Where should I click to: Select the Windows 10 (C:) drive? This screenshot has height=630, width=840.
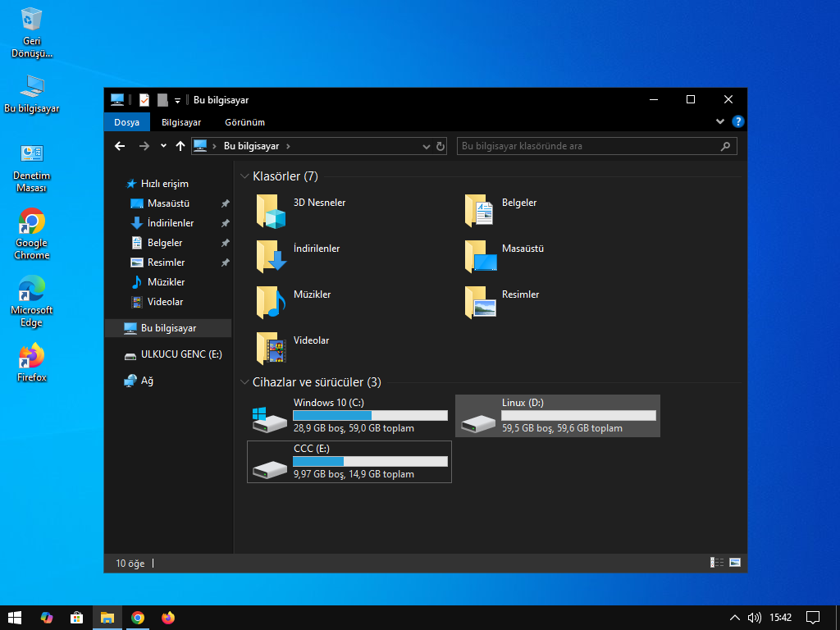349,416
